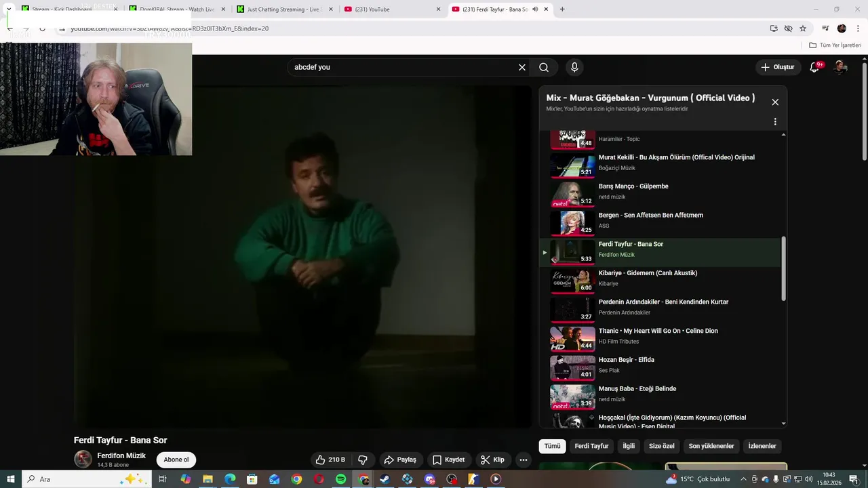Open Spotify from the taskbar
The height and width of the screenshot is (488, 868).
341,479
